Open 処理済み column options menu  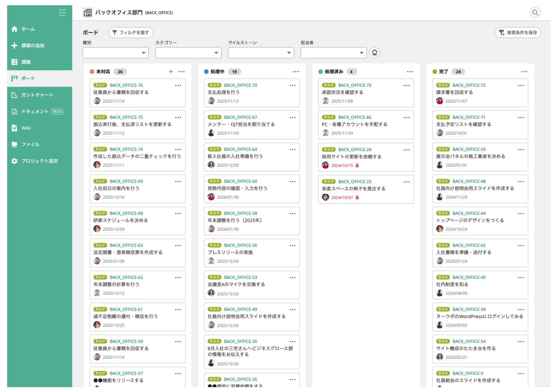(410, 71)
